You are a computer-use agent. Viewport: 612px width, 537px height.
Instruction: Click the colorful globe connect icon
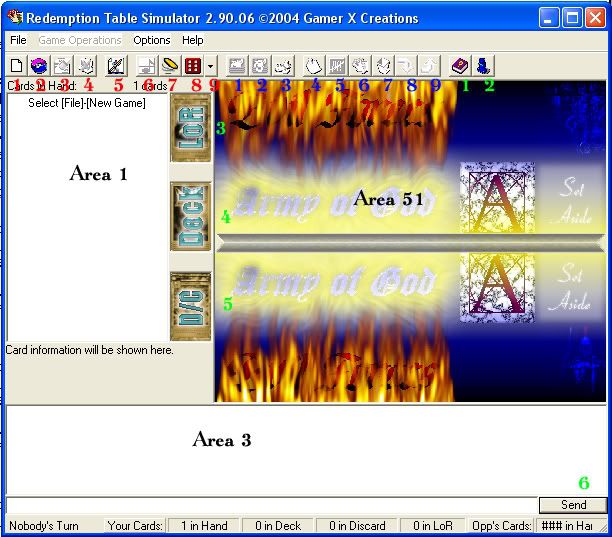click(39, 66)
